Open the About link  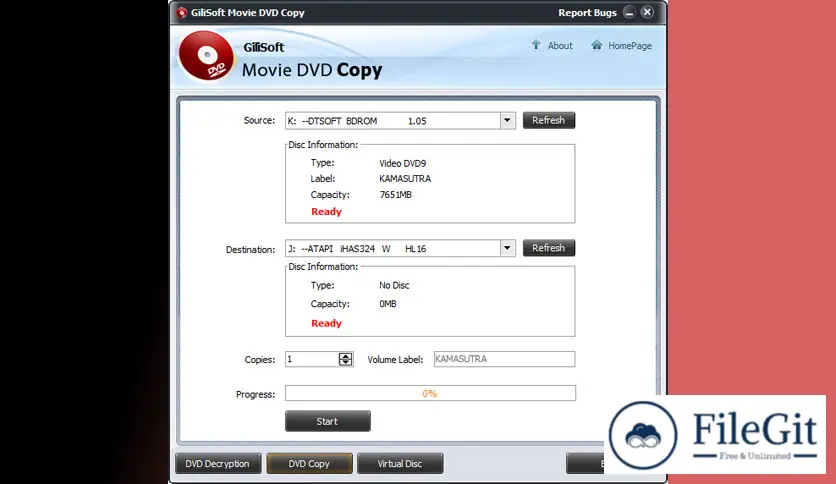[x=560, y=46]
